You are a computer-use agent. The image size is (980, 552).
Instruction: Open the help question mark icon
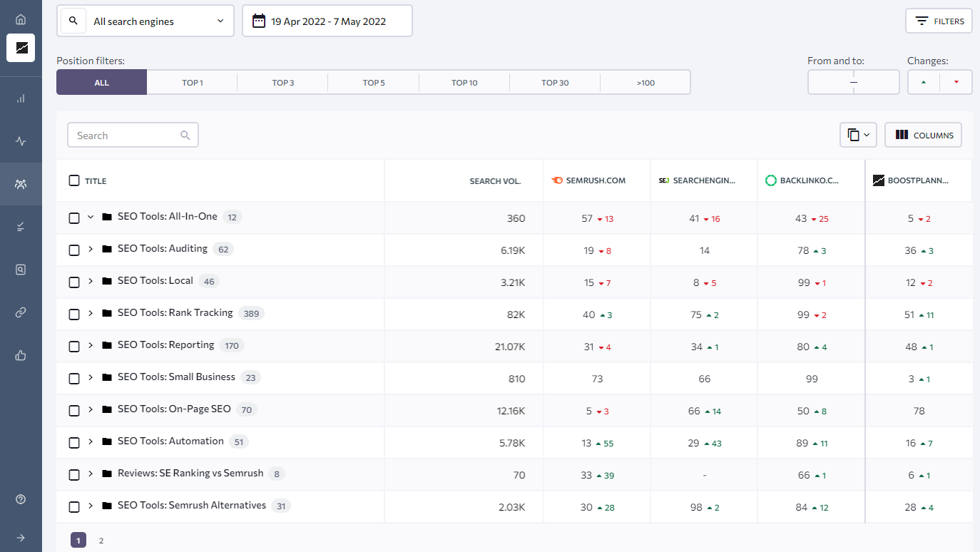pos(21,499)
